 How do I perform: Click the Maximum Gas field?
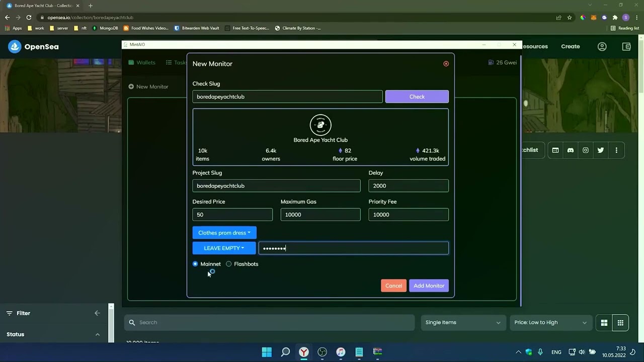coord(320,215)
